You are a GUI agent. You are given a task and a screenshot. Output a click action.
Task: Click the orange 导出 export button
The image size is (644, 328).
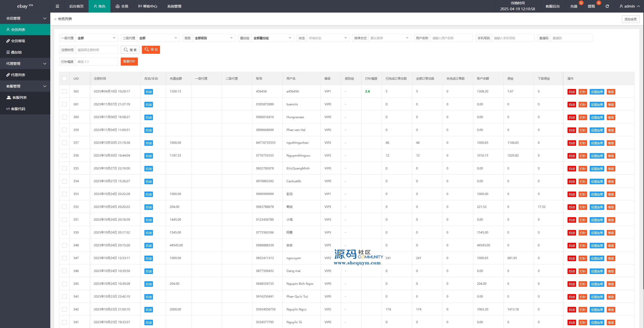(151, 50)
